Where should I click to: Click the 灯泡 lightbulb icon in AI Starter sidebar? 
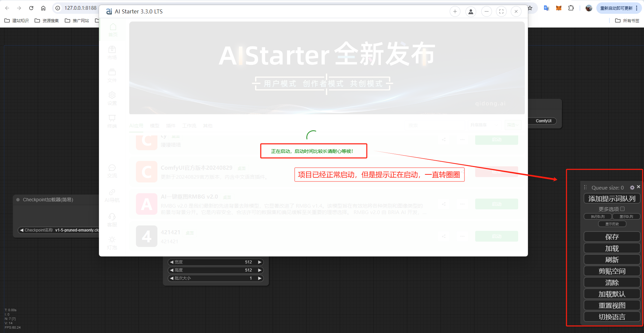112,239
